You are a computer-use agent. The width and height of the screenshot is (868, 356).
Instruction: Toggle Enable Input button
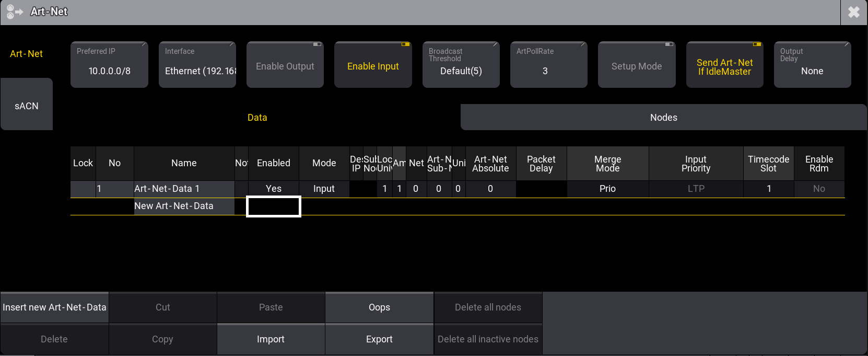click(373, 65)
